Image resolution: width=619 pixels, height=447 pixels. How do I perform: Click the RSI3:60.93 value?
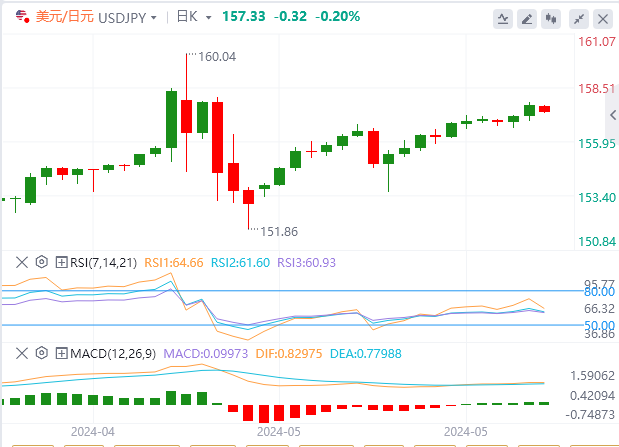[x=306, y=263]
